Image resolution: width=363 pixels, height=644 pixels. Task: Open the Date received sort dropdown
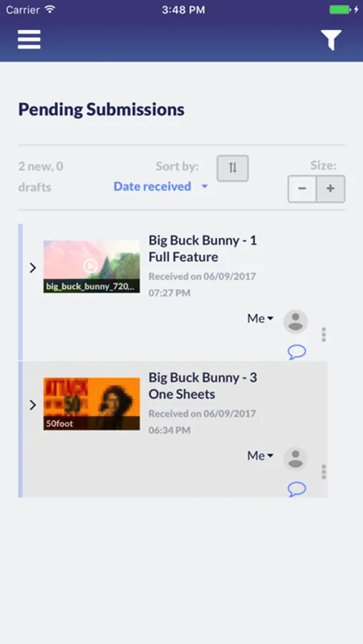(x=161, y=187)
